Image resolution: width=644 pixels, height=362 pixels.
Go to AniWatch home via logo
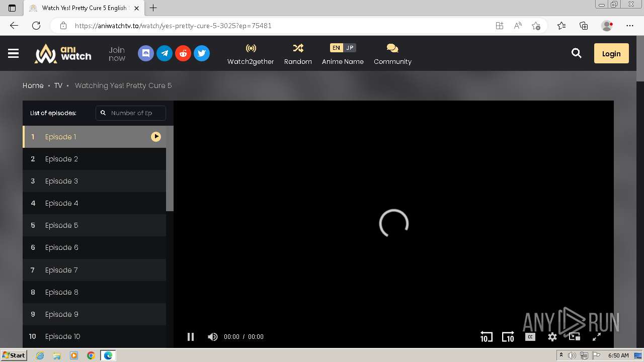[63, 53]
